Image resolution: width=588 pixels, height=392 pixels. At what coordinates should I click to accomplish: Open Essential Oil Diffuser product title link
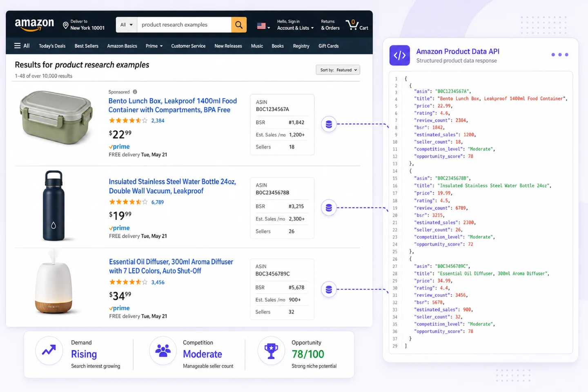point(171,266)
